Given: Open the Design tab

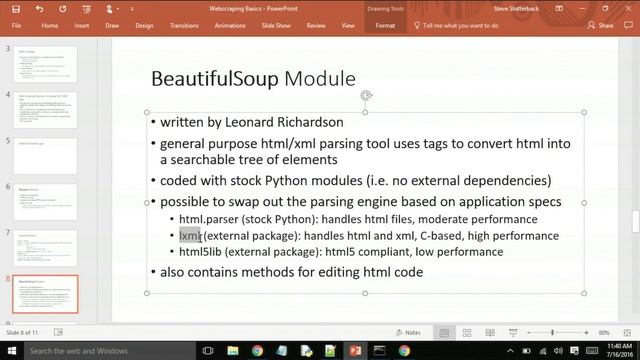Looking at the screenshot, I should 144,25.
